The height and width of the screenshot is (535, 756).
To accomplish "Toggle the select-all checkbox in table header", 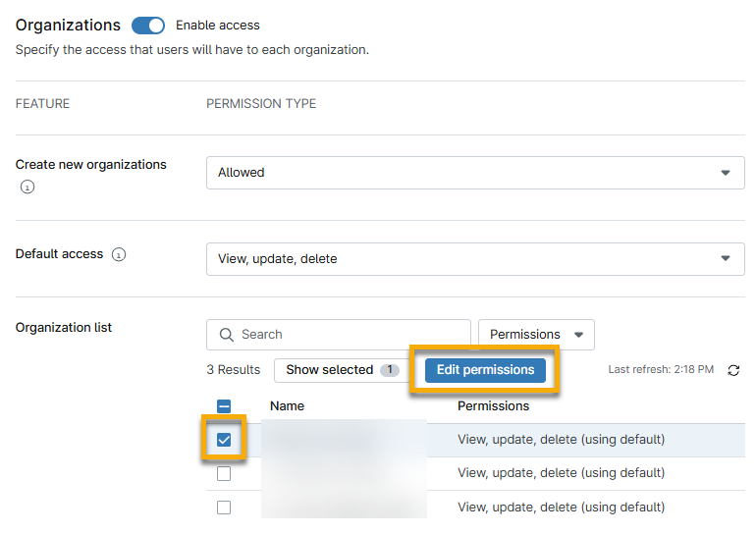I will tap(224, 406).
